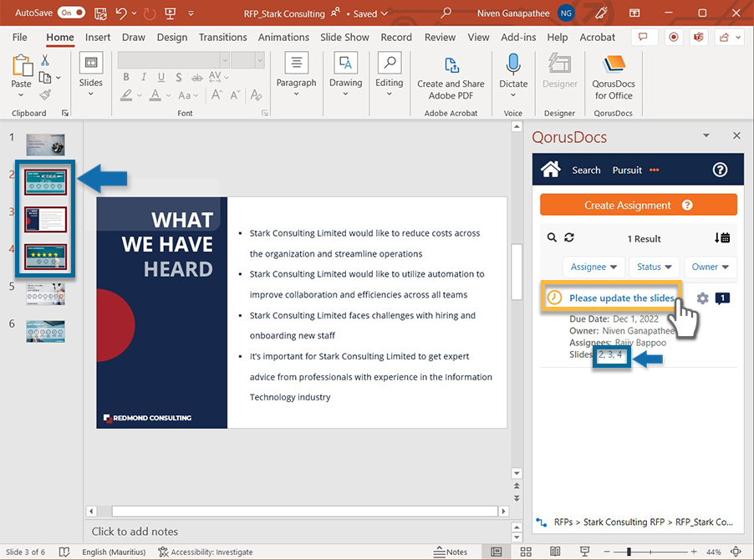Sort assignments by date icon
Screen dimensions: 754x560
722,237
